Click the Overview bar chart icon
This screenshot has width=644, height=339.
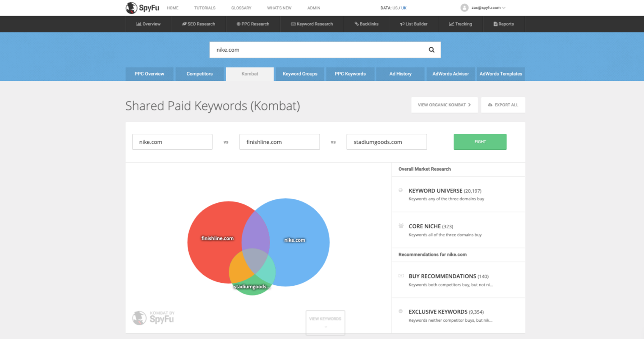[x=138, y=24]
